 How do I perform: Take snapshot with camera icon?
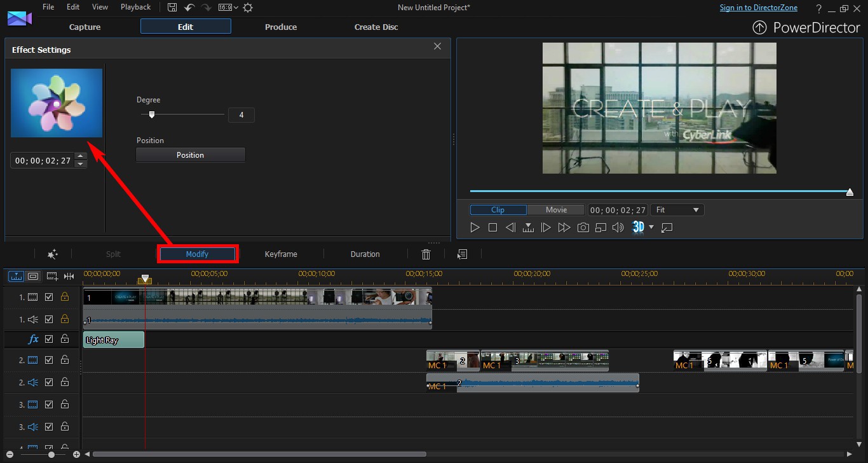583,227
